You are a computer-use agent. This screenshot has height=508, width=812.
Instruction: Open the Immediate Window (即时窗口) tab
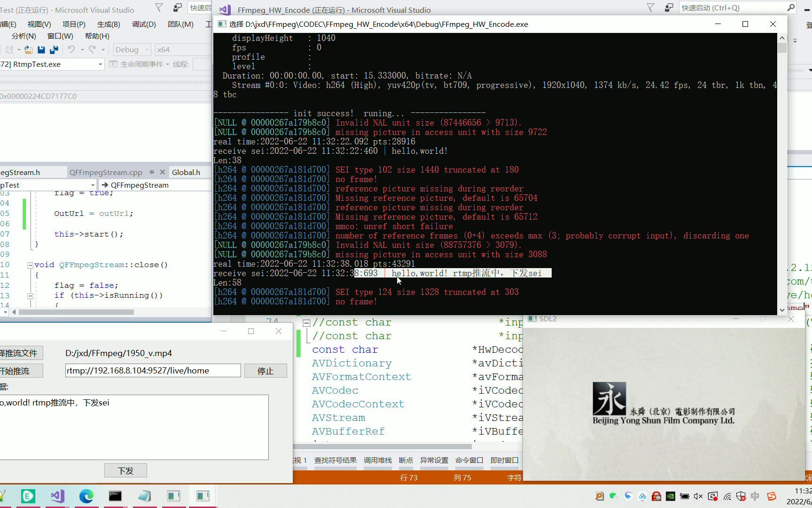[x=504, y=460]
